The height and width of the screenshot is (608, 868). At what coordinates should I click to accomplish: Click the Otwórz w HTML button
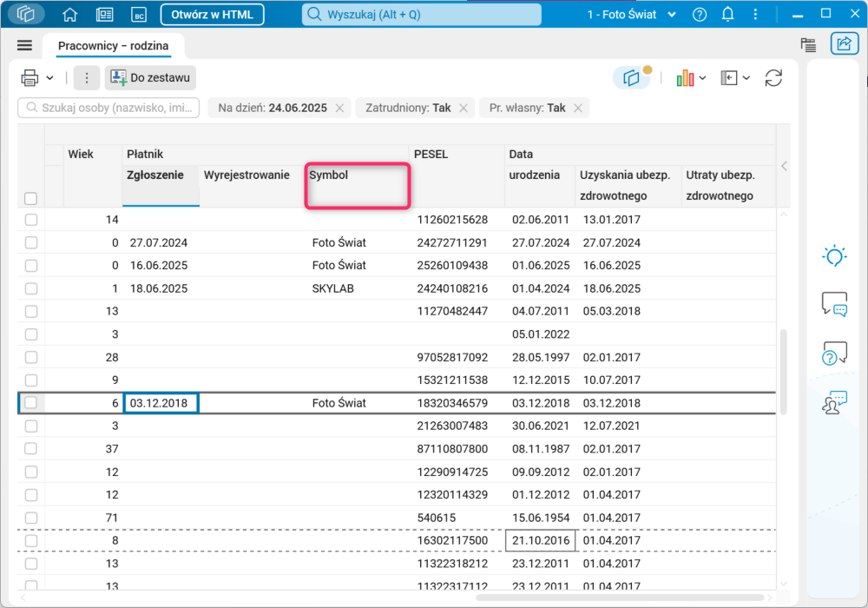(212, 15)
